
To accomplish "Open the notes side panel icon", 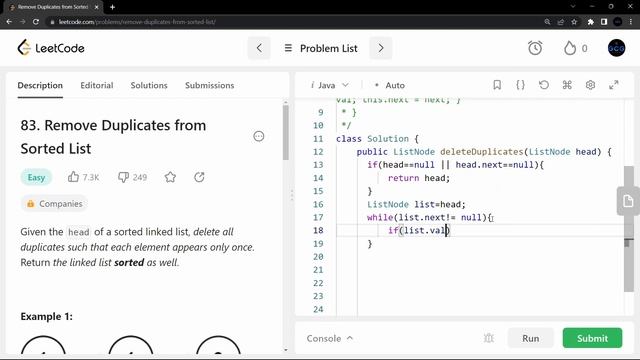I will (x=628, y=201).
